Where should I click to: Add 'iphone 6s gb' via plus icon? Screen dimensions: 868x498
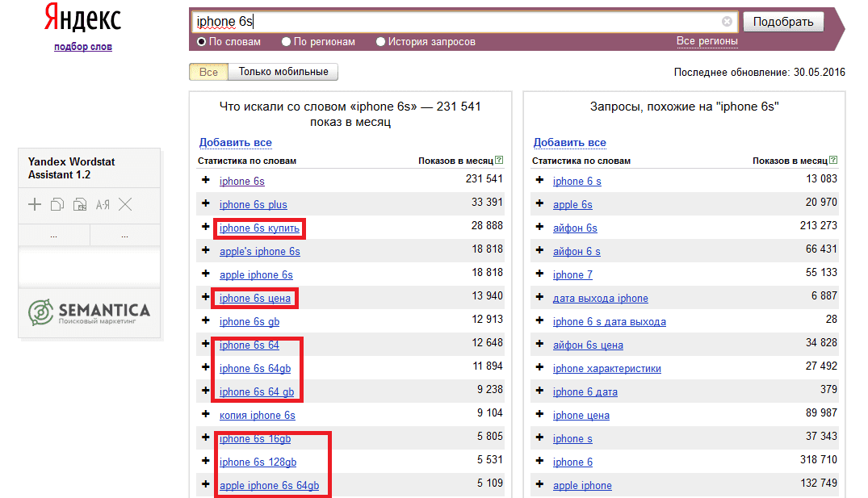point(206,320)
